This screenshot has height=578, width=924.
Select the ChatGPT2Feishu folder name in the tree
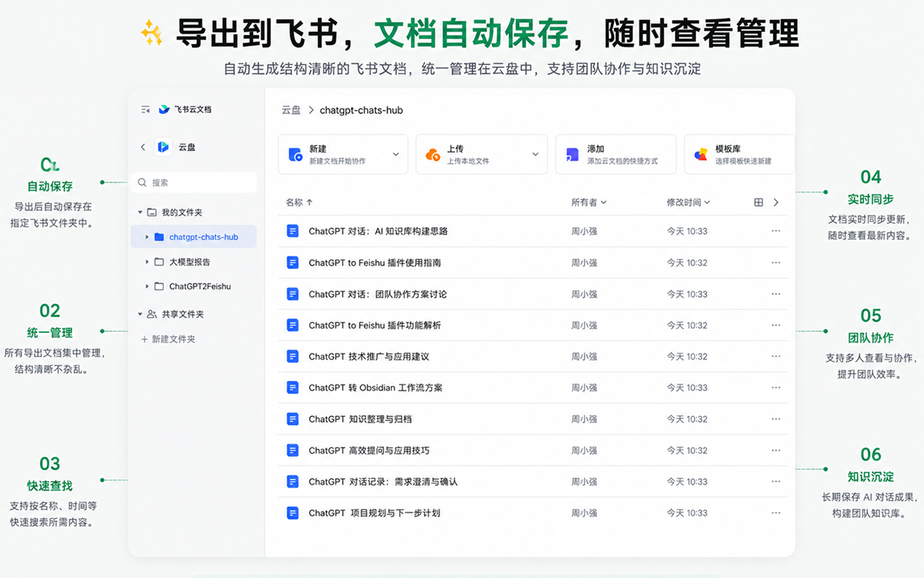(200, 286)
